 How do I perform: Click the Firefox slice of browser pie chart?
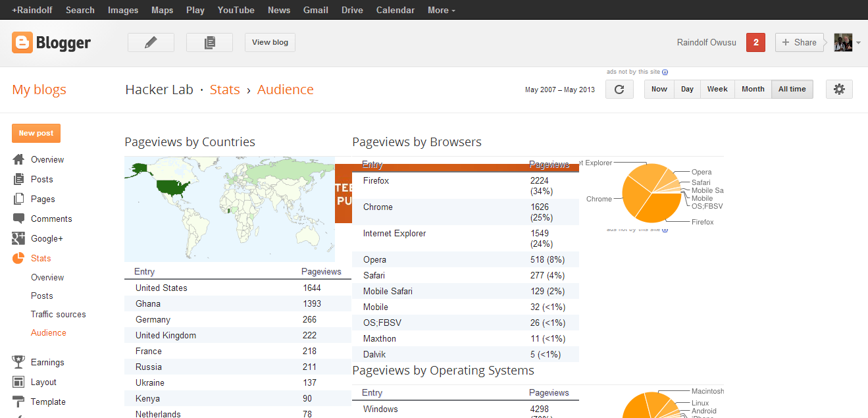pyautogui.click(x=658, y=209)
